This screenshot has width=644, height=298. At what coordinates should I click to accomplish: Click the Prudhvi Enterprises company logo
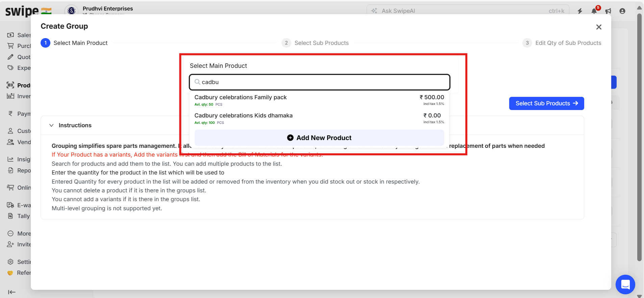point(71,10)
